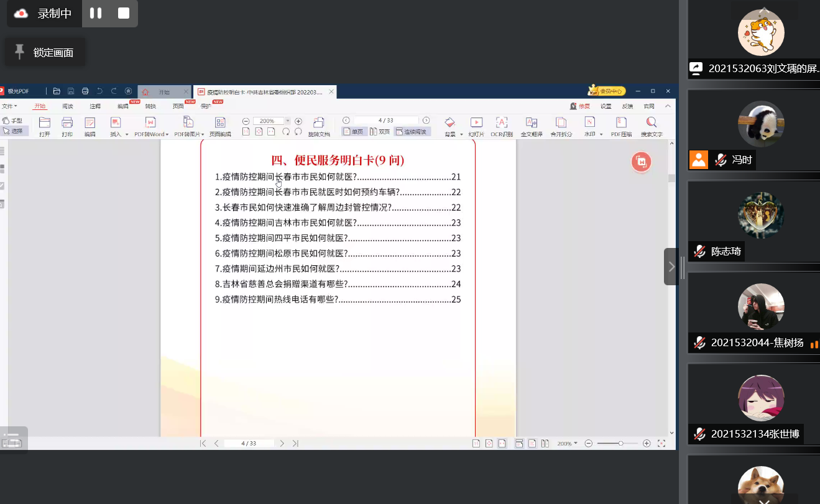Viewport: 820px width, 504px height.
Task: Toggle the 双页 double page view
Action: [380, 132]
